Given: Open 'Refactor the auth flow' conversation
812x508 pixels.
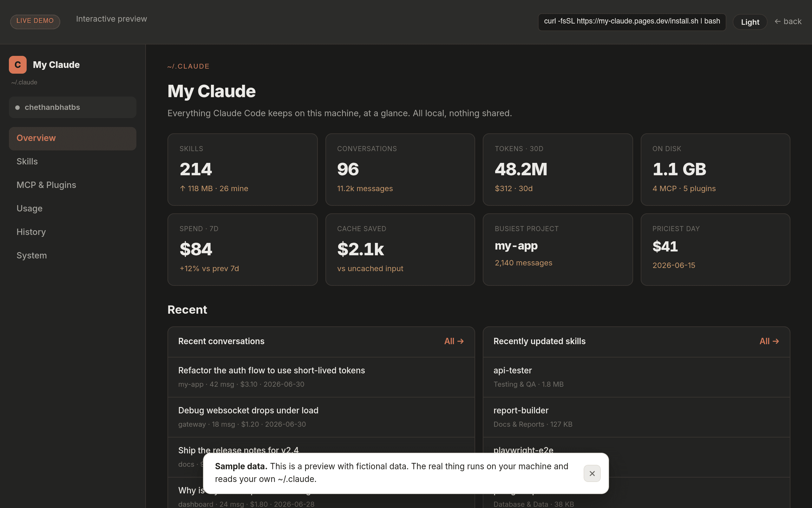Looking at the screenshot, I should point(321,377).
